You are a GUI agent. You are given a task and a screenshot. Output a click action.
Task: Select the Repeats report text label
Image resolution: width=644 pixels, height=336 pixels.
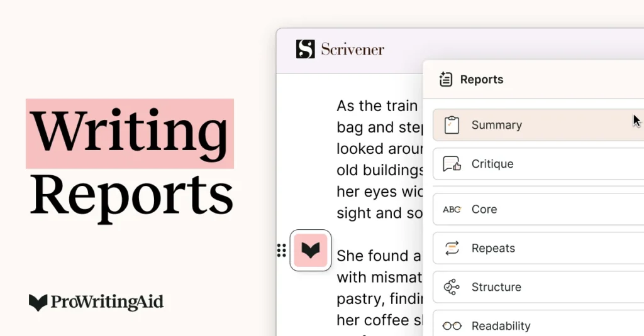click(493, 248)
